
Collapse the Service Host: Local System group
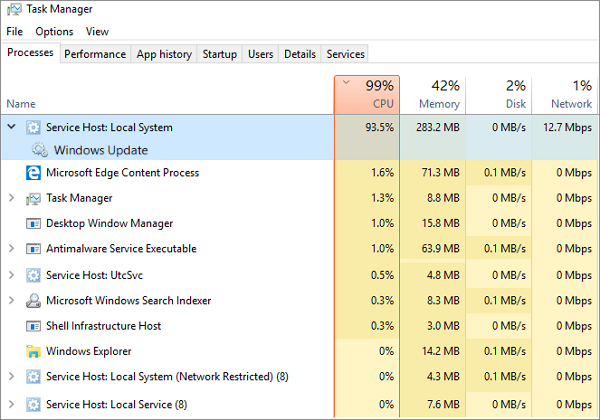11,127
